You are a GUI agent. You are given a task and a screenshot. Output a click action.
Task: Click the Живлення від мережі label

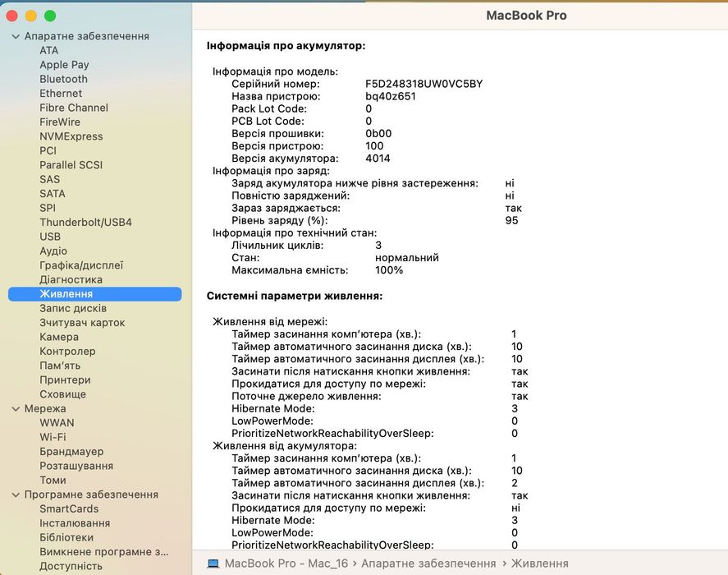point(270,322)
